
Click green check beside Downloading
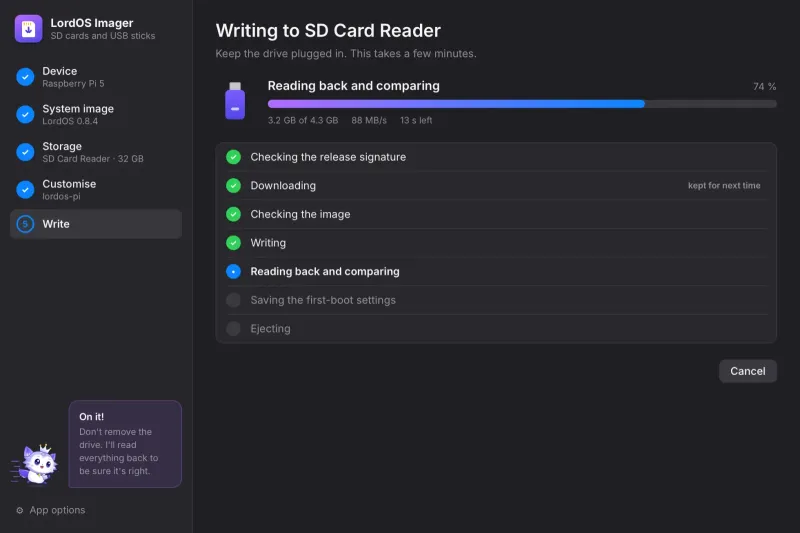click(x=234, y=186)
